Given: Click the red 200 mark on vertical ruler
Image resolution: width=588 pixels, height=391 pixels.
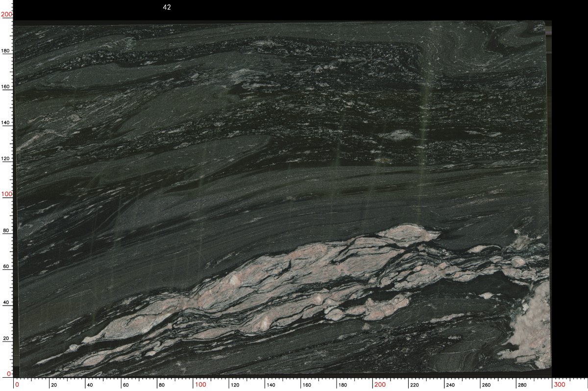Looking at the screenshot, I should [x=6, y=15].
